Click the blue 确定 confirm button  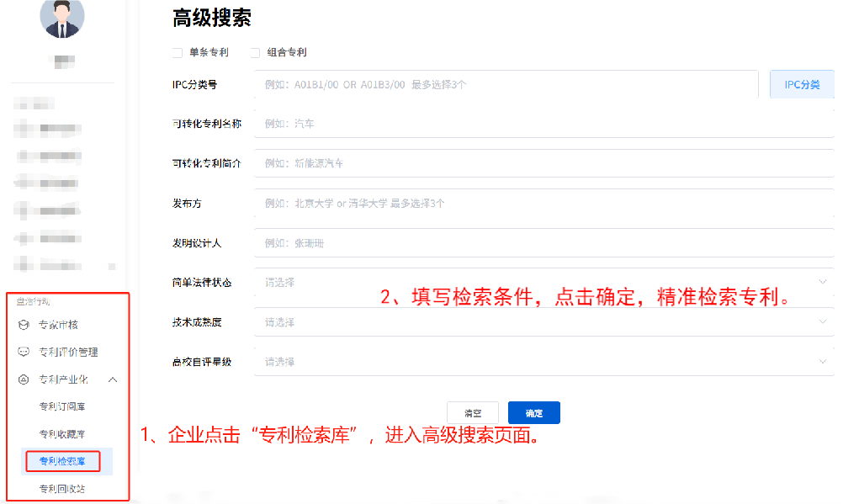[533, 412]
